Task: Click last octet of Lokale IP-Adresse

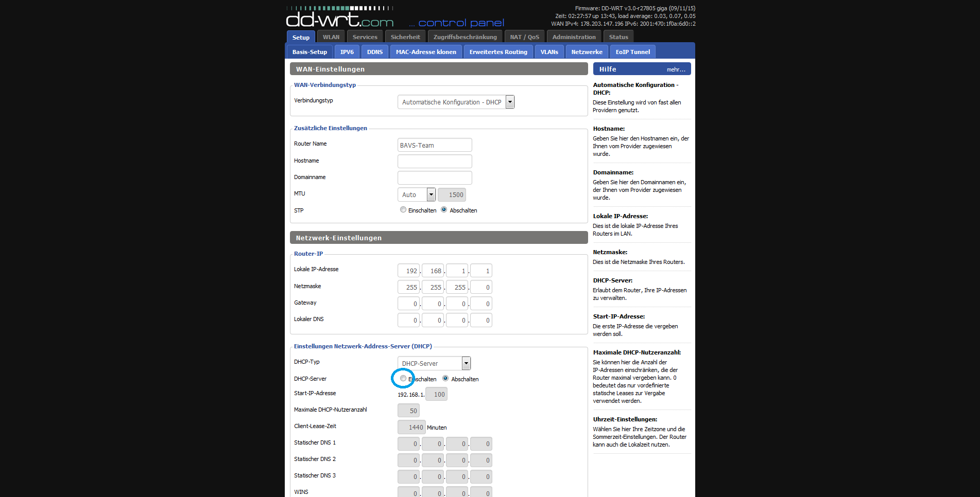Action: tap(482, 271)
